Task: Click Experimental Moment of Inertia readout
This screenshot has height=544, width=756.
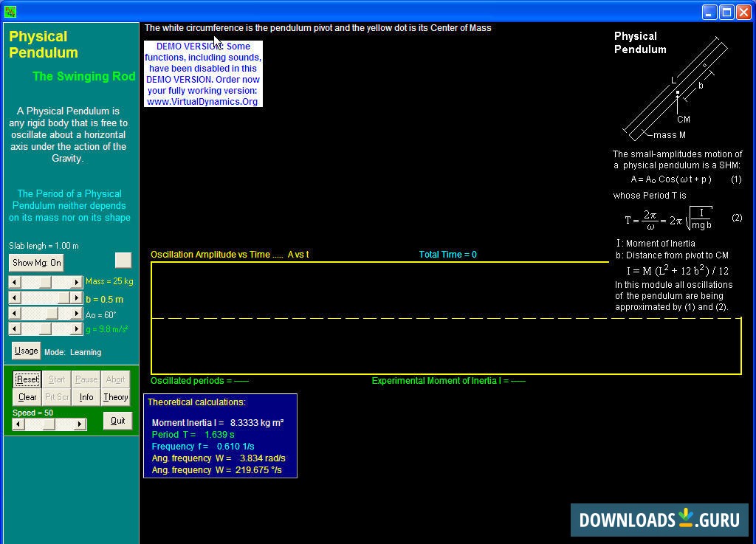Action: pyautogui.click(x=448, y=381)
